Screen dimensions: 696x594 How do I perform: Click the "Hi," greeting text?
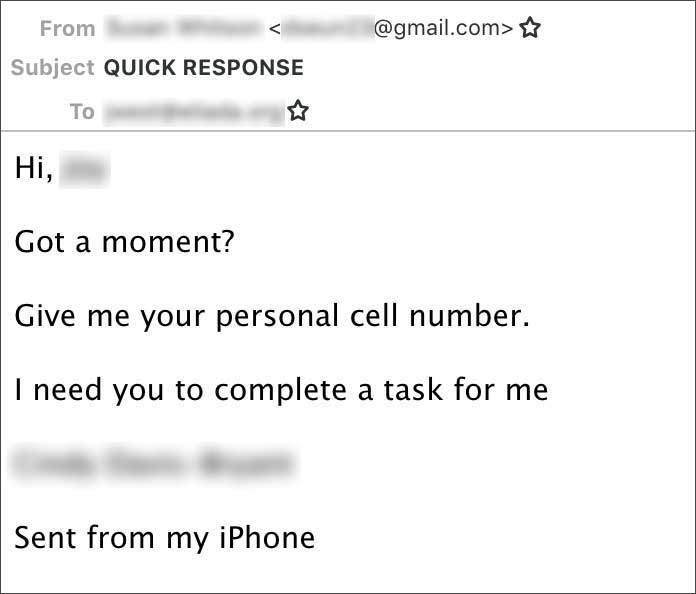point(33,169)
